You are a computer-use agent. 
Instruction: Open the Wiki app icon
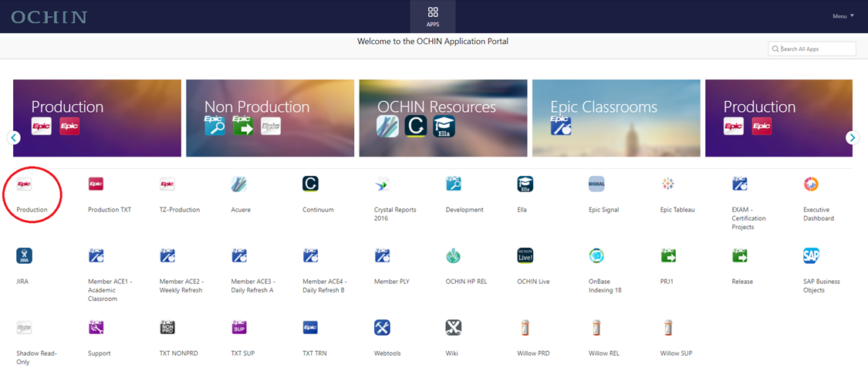pyautogui.click(x=454, y=327)
